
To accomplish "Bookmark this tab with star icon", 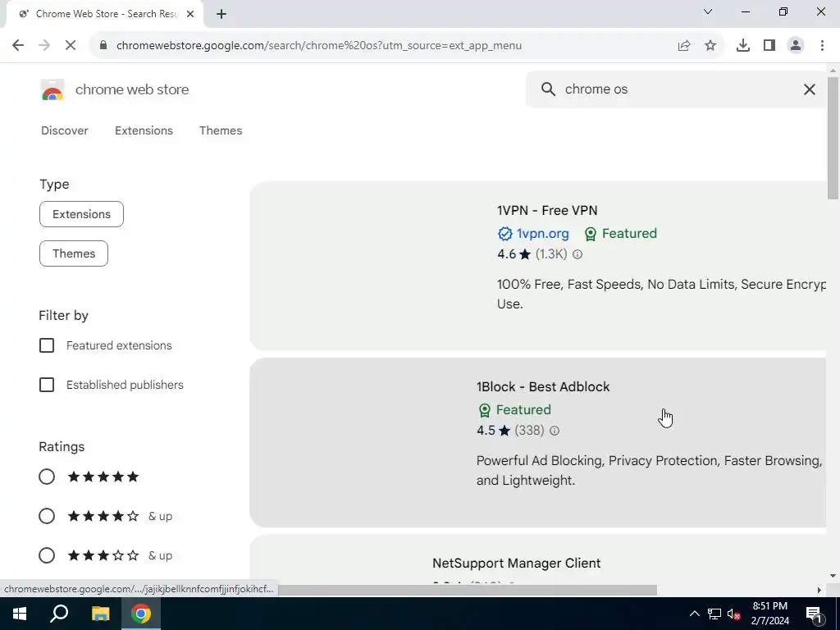I will (710, 46).
